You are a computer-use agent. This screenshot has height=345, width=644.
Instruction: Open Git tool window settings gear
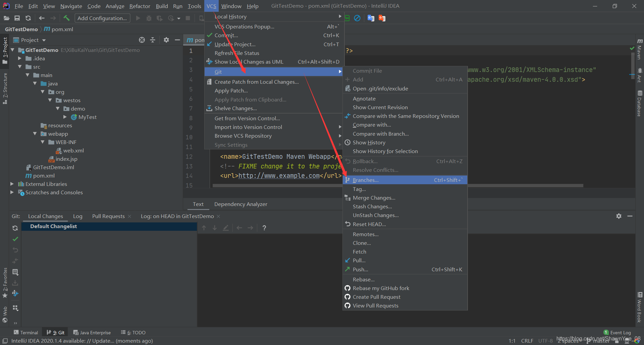[x=619, y=216]
